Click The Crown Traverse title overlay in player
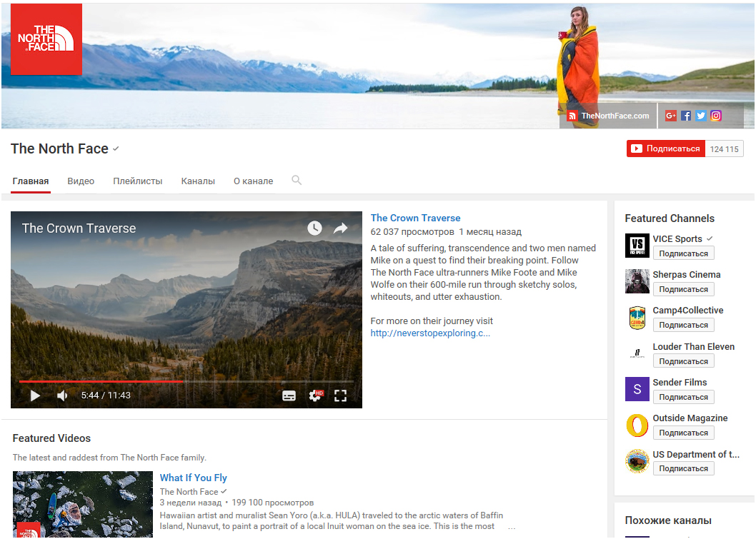 coord(79,228)
